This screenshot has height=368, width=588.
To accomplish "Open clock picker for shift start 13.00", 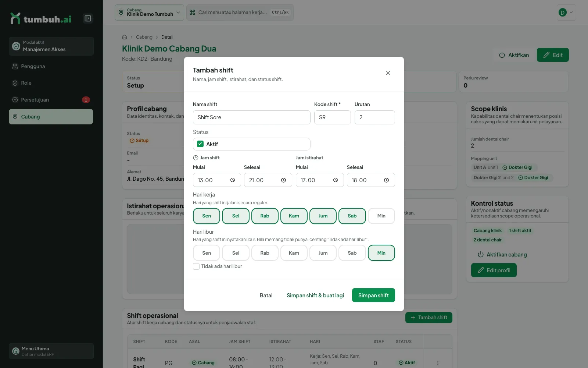I will click(233, 180).
